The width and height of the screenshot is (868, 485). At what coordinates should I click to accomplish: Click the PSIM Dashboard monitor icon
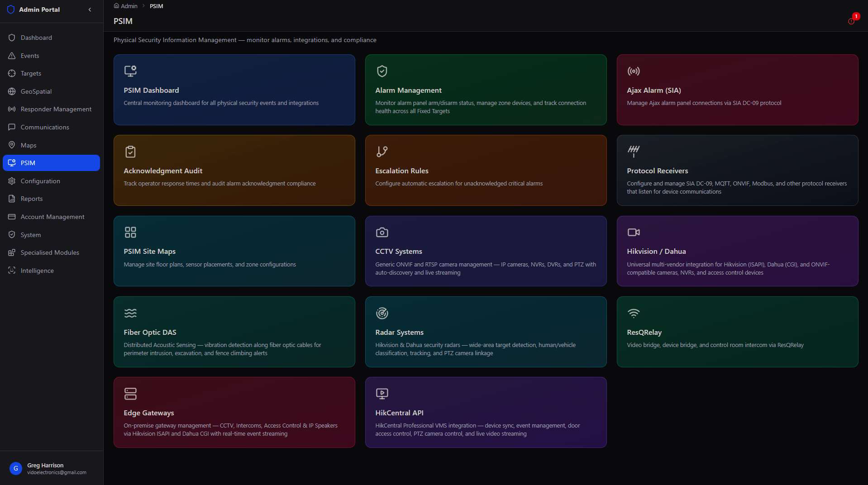point(130,71)
